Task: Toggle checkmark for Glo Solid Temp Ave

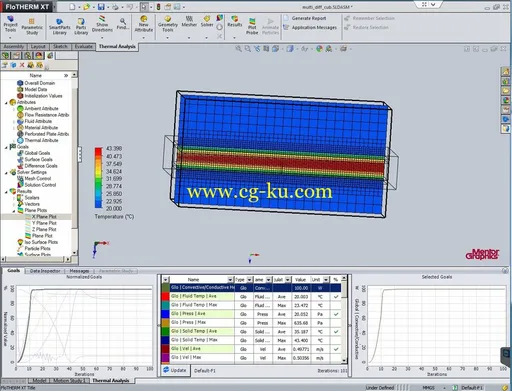Action: coord(336,332)
